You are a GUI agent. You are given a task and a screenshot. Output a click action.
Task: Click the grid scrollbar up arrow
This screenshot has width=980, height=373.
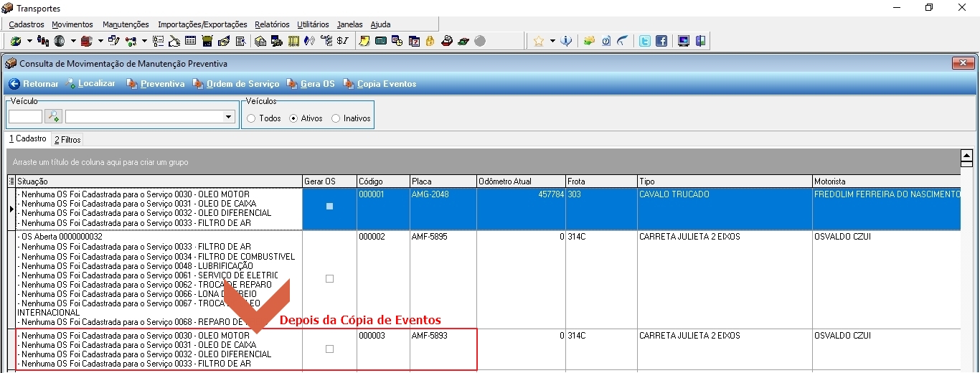[x=967, y=155]
